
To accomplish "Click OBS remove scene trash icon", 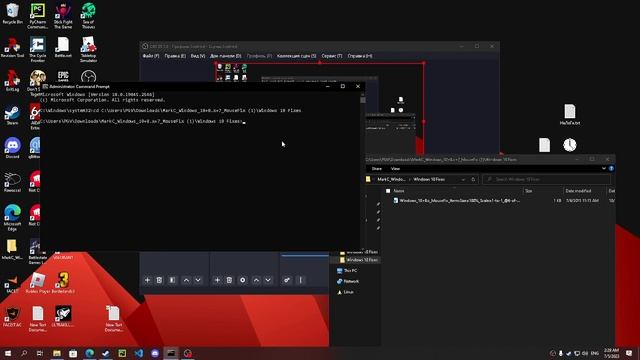I will click(x=159, y=280).
